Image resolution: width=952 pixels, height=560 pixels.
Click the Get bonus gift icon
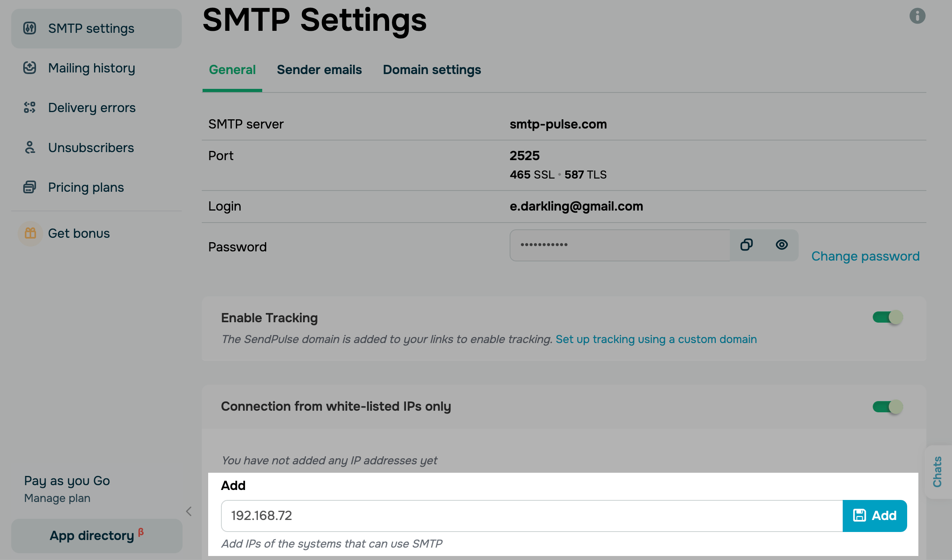30,233
